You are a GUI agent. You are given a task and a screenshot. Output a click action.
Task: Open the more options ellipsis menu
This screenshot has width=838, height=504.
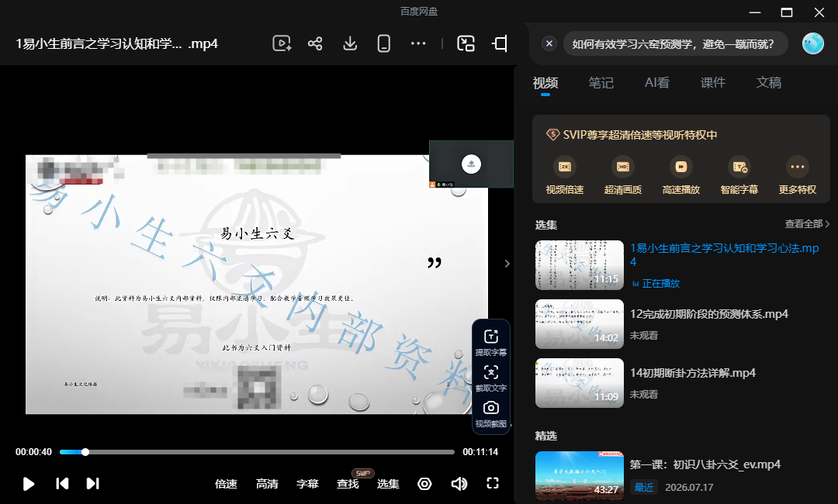click(418, 43)
